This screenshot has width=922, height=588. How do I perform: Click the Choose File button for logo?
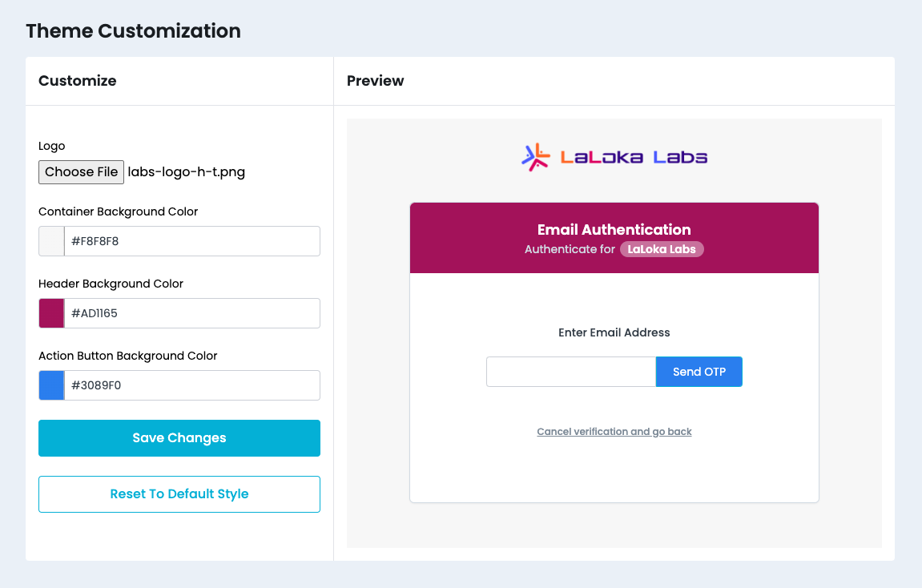81,172
